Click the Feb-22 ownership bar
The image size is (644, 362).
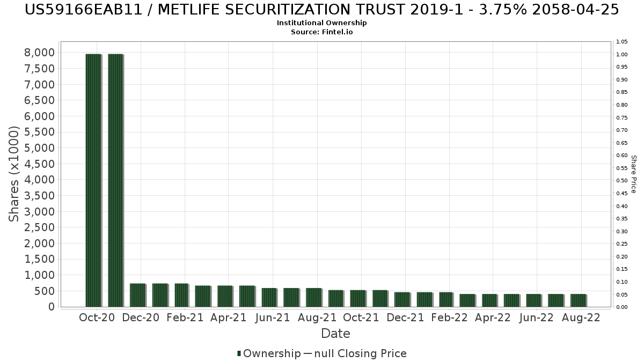pyautogui.click(x=446, y=299)
